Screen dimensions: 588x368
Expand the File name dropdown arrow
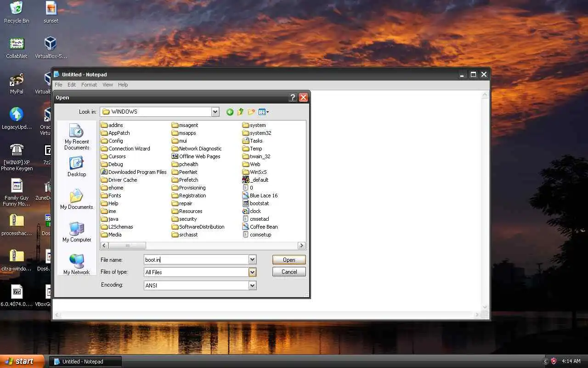[252, 260]
